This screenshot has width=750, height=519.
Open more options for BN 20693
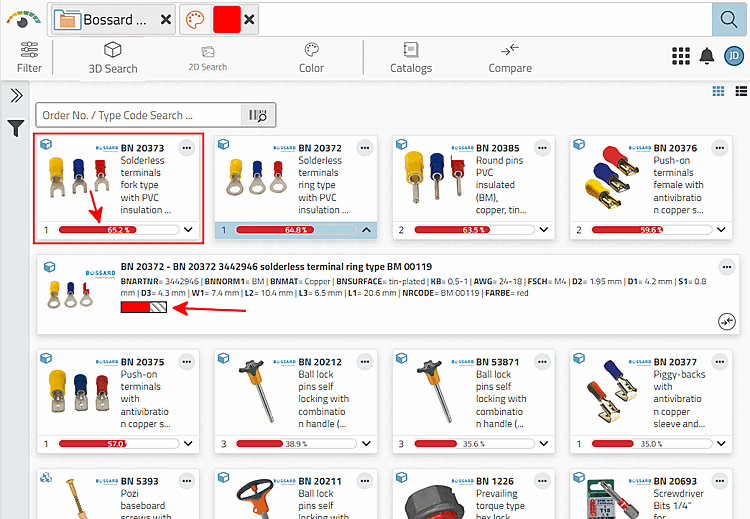point(719,481)
